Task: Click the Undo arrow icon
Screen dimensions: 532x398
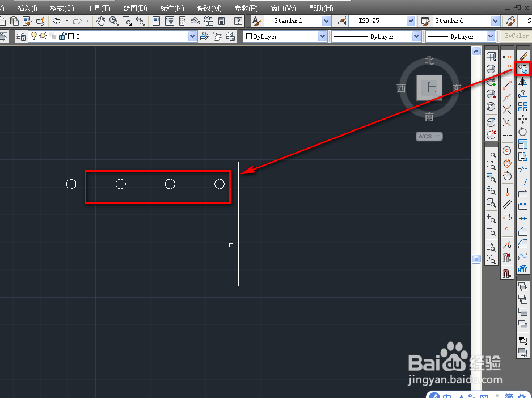Action: coord(57,21)
